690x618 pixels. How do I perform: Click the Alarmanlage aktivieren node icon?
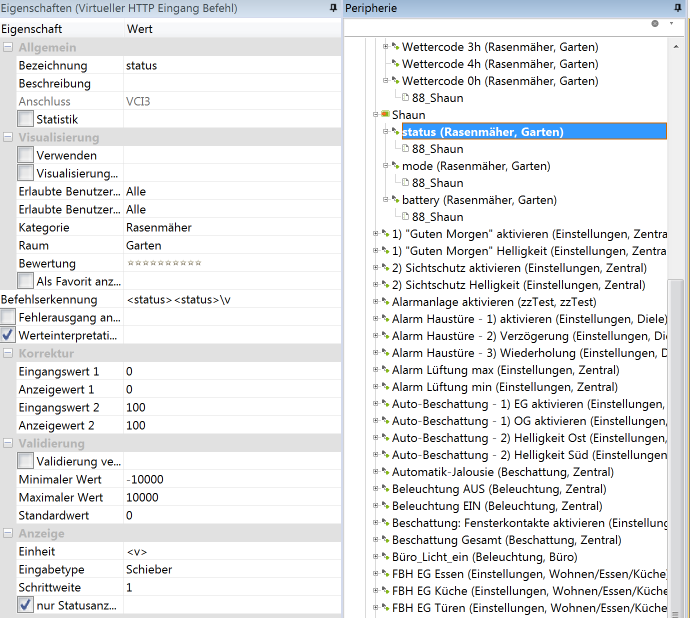pos(385,302)
